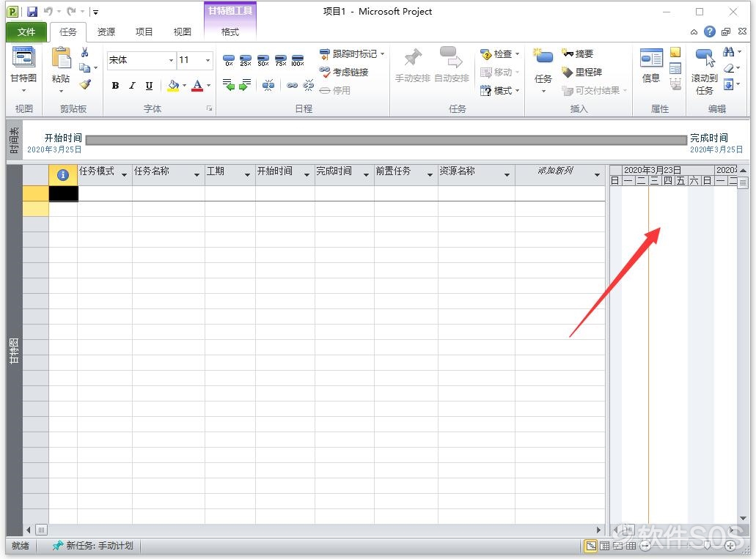Click the 粘贴 clipboard icon
756x559 pixels.
click(62, 59)
